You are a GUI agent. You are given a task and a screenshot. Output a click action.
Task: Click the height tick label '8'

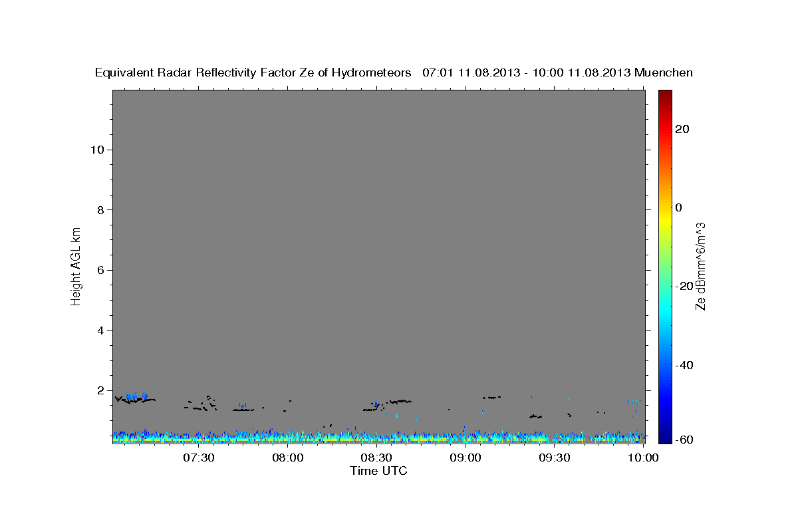pyautogui.click(x=100, y=210)
